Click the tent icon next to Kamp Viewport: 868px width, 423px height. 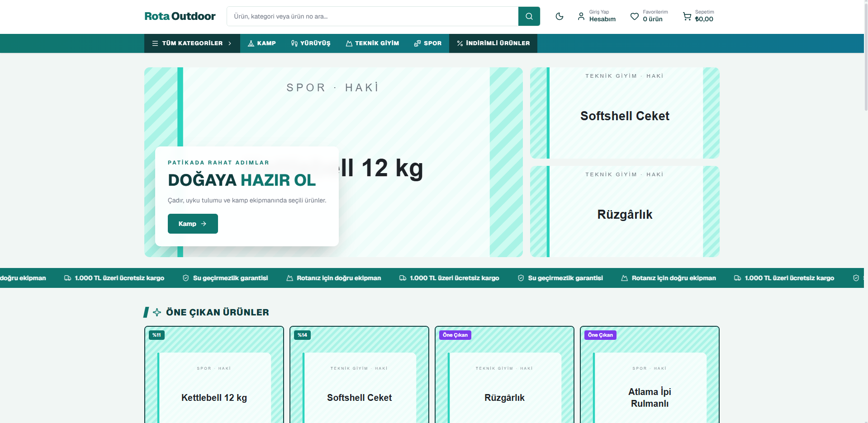pos(251,43)
